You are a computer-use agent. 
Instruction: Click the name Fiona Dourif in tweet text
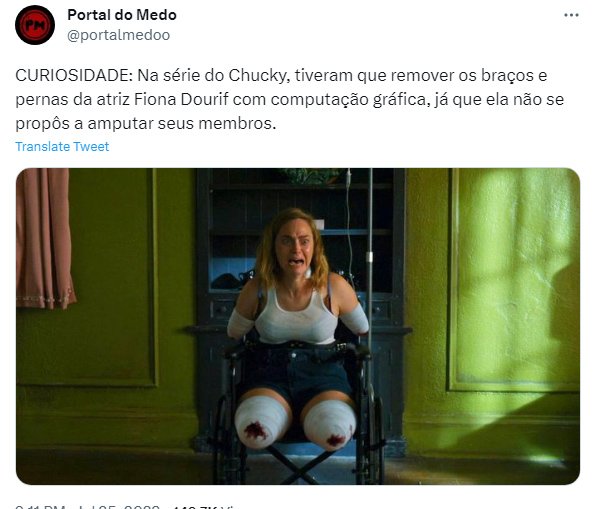click(181, 100)
